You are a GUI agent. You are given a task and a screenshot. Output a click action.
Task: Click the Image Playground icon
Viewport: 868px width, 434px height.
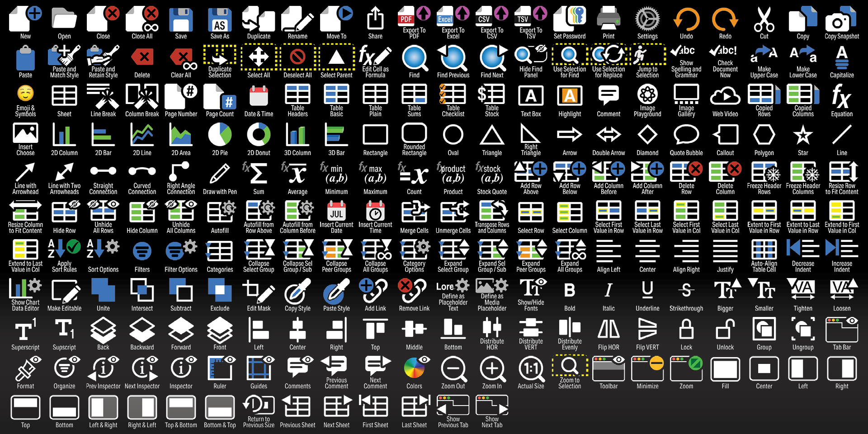(x=647, y=94)
